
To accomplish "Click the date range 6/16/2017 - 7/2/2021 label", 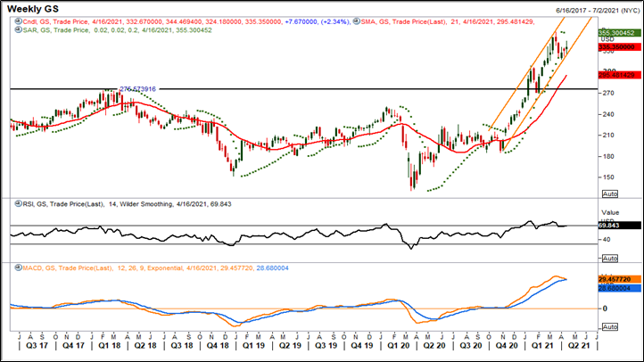I will [x=598, y=11].
